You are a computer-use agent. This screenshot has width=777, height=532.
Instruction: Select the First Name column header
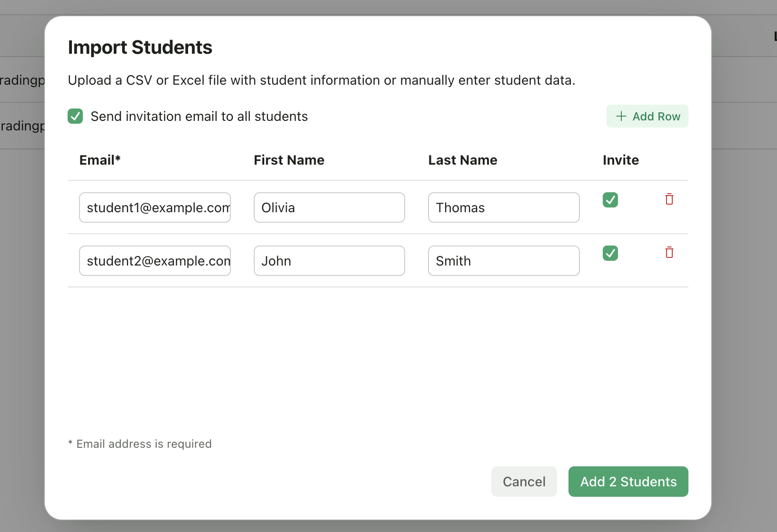(289, 160)
